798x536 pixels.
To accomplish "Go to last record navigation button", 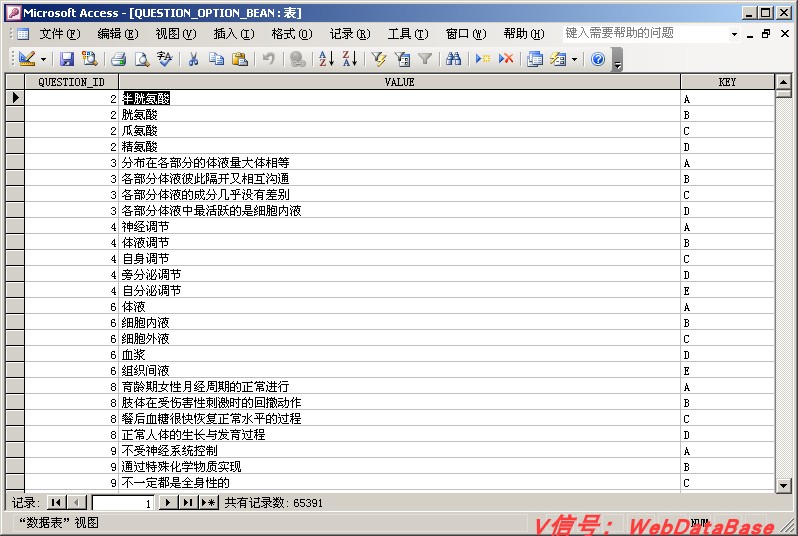I will pos(188,502).
